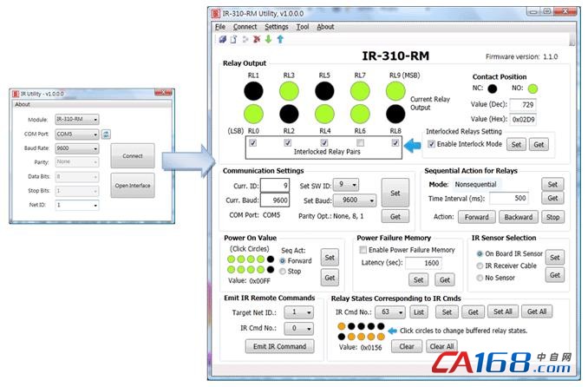This screenshot has height=387, width=588.
Task: Click the Clear All button
Action: [441, 346]
